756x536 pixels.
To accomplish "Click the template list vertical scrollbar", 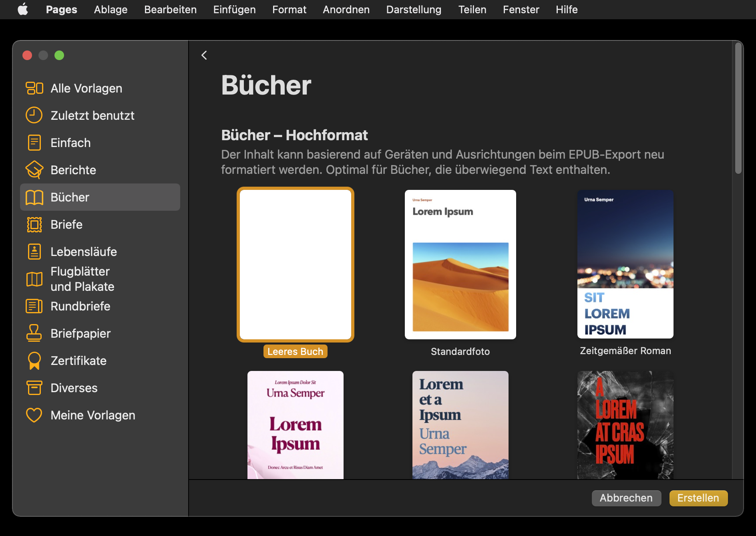I will pyautogui.click(x=738, y=108).
